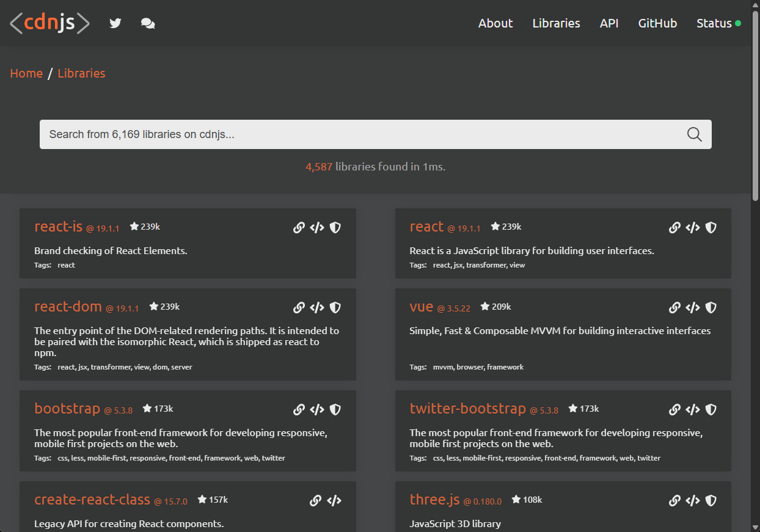Copy URL link icon for react-is

pyautogui.click(x=299, y=228)
